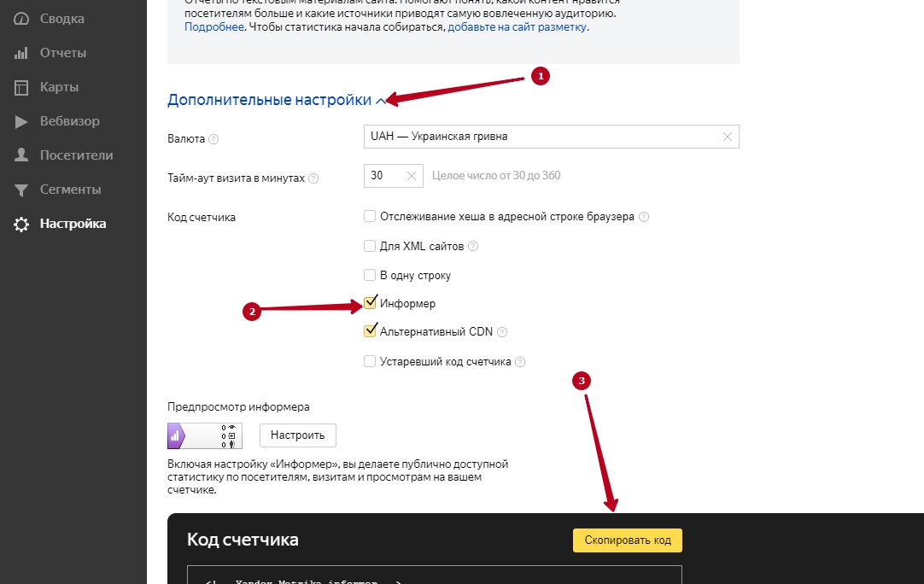The image size is (924, 584).
Task: Click the informer preview thumbnail
Action: (x=205, y=435)
